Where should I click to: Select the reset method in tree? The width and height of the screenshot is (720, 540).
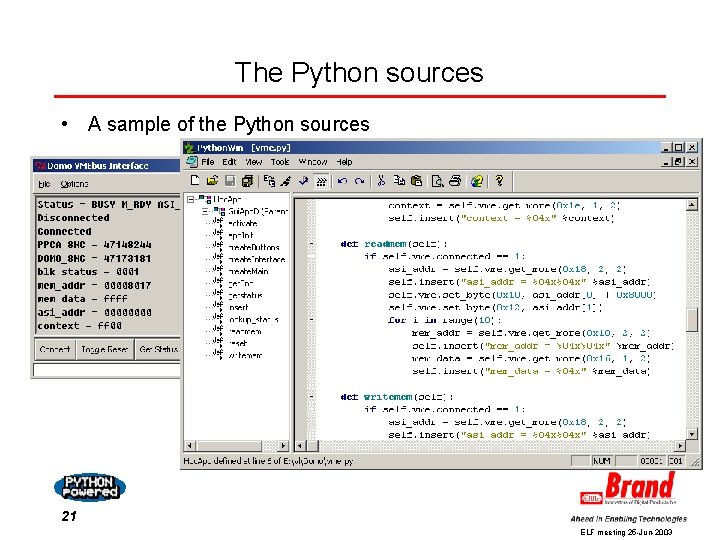point(237,343)
